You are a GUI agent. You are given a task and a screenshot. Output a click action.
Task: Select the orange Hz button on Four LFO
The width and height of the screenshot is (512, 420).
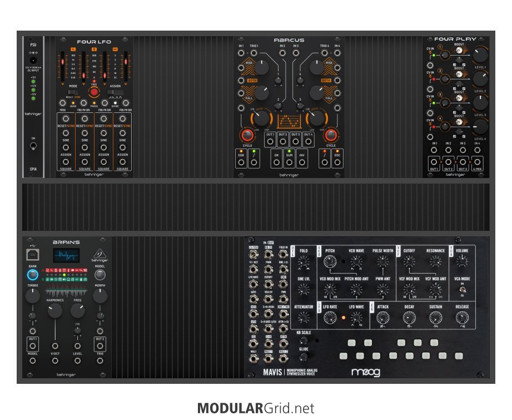click(x=73, y=50)
